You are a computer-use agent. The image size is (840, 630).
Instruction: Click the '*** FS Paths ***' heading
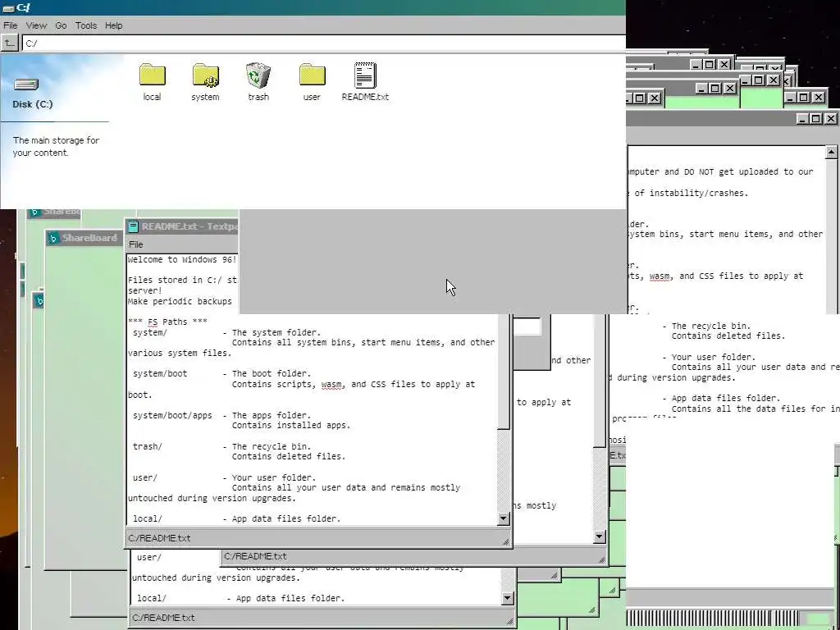pos(167,322)
